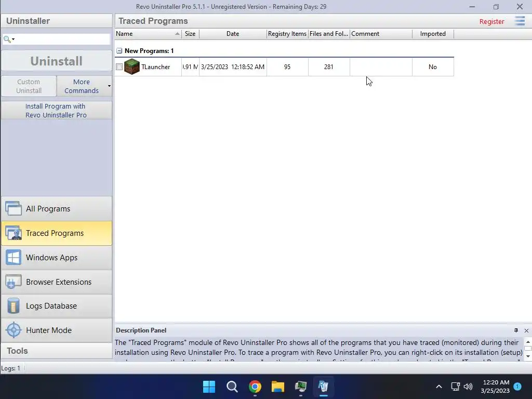532x399 pixels.
Task: Expand the Tools section
Action: click(57, 351)
